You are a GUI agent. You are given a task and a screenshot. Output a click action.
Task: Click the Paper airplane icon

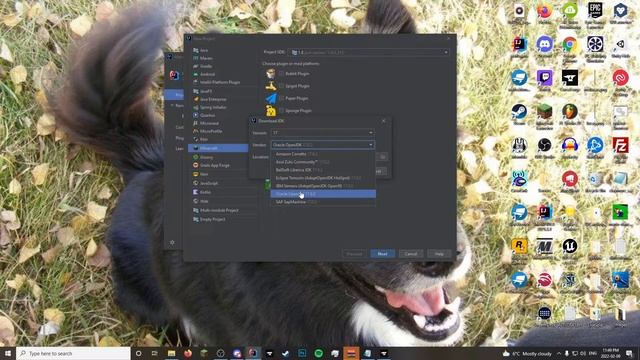[x=271, y=98]
